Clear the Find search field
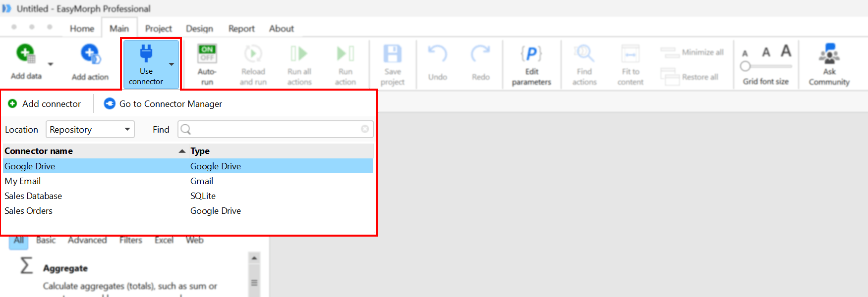 [365, 129]
